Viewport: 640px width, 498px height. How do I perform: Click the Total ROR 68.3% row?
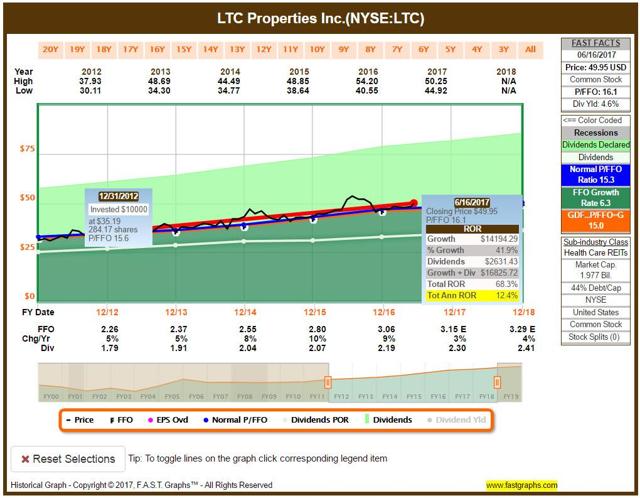click(472, 284)
